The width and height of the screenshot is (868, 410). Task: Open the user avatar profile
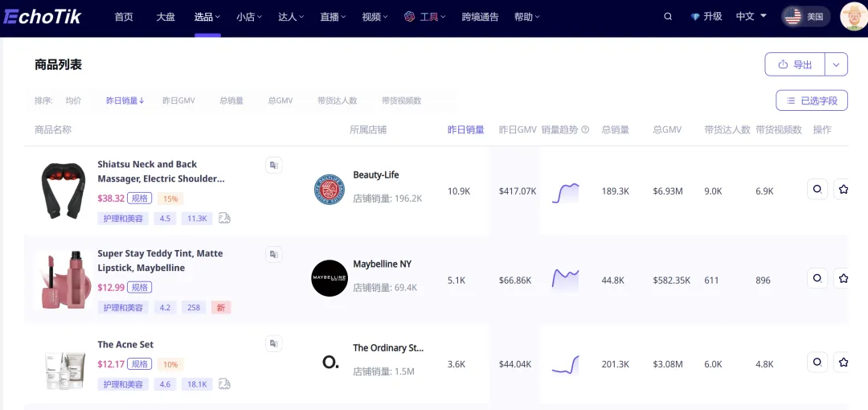(853, 17)
